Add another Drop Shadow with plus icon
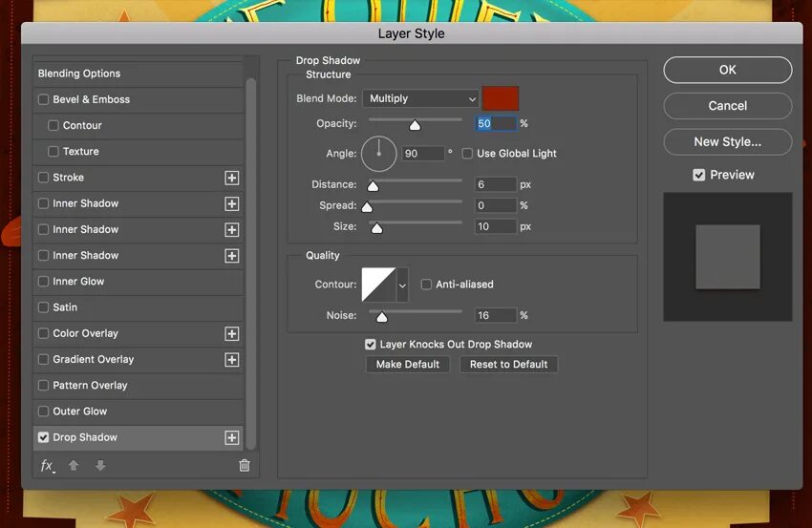 (231, 437)
